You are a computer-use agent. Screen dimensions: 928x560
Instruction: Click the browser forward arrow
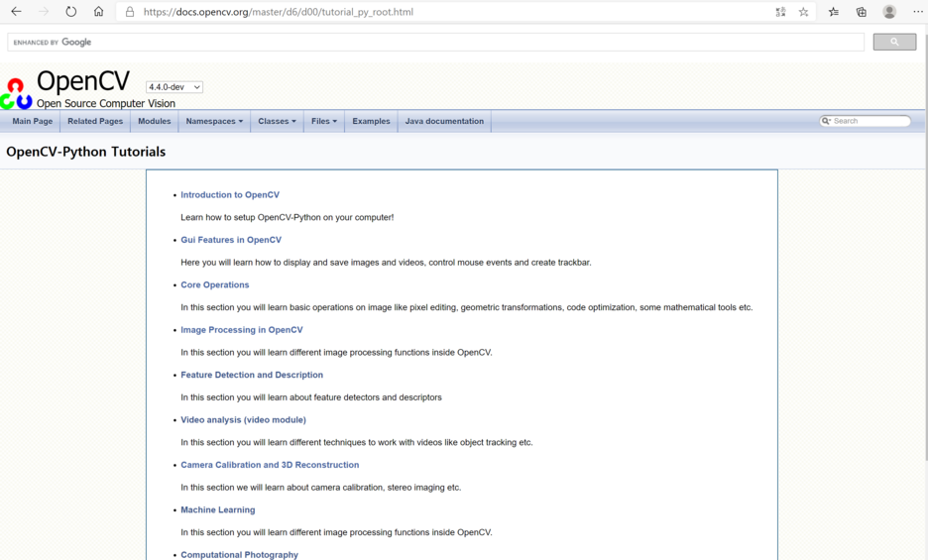pyautogui.click(x=44, y=11)
